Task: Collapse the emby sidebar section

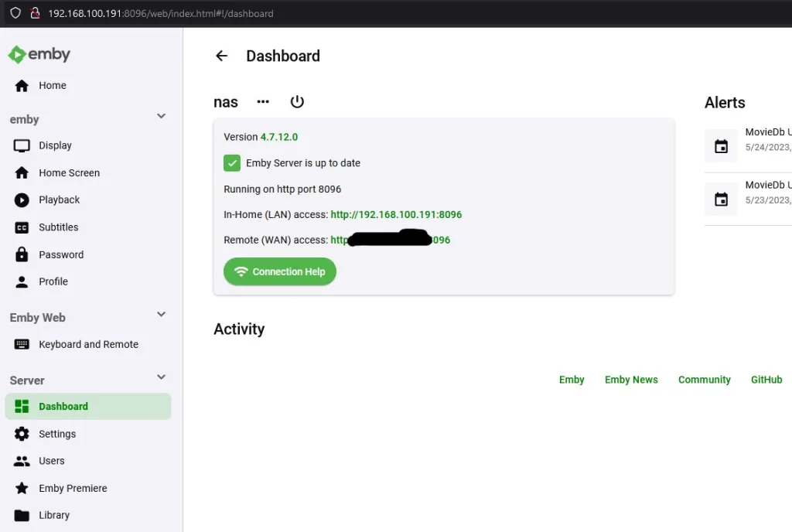Action: tap(161, 116)
